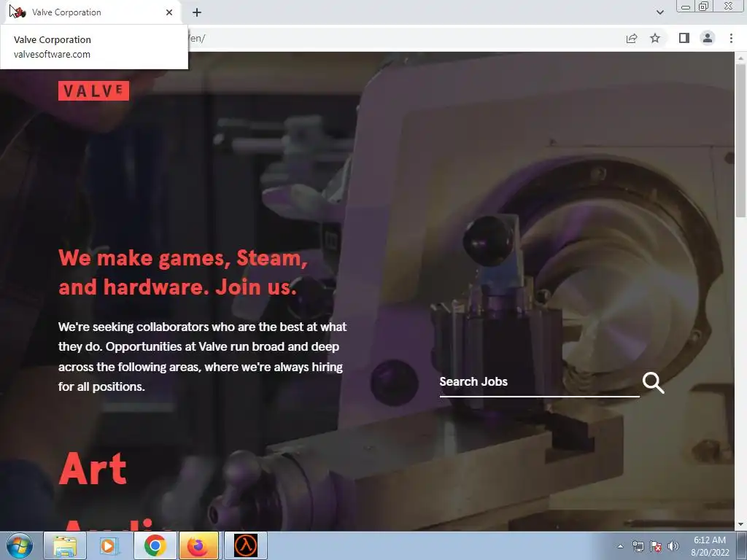Open Firefox from the taskbar
The image size is (747, 560).
pyautogui.click(x=198, y=545)
